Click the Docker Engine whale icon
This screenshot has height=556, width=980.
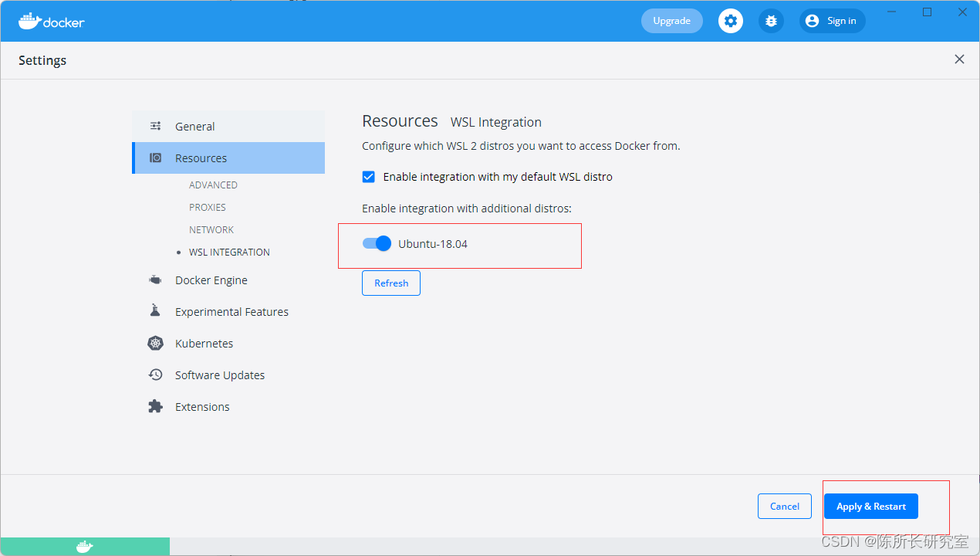tap(156, 280)
